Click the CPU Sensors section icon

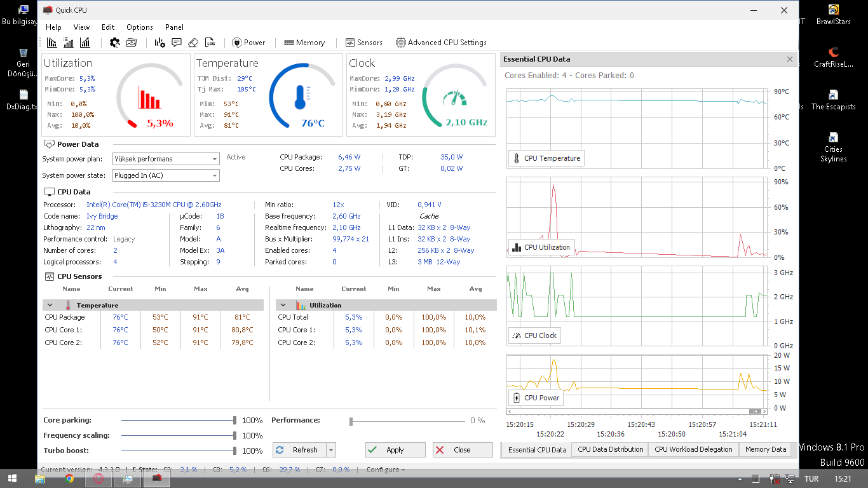[x=49, y=276]
